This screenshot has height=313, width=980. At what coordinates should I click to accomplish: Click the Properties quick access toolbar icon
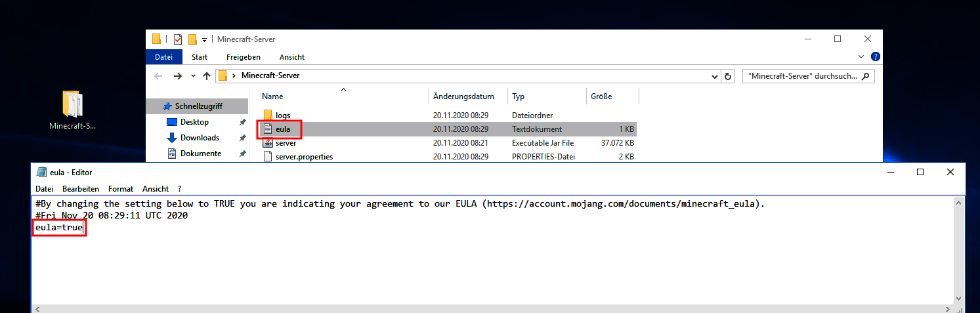coord(178,39)
